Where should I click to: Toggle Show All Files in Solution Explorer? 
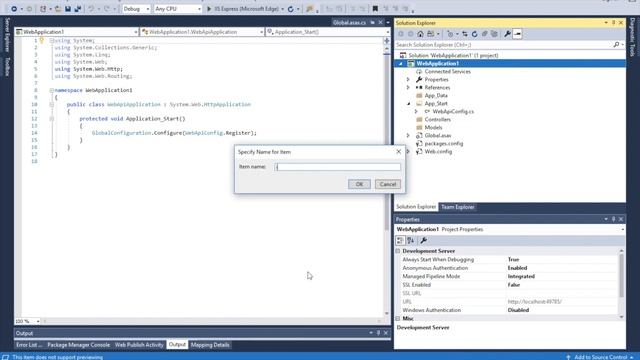coord(494,34)
